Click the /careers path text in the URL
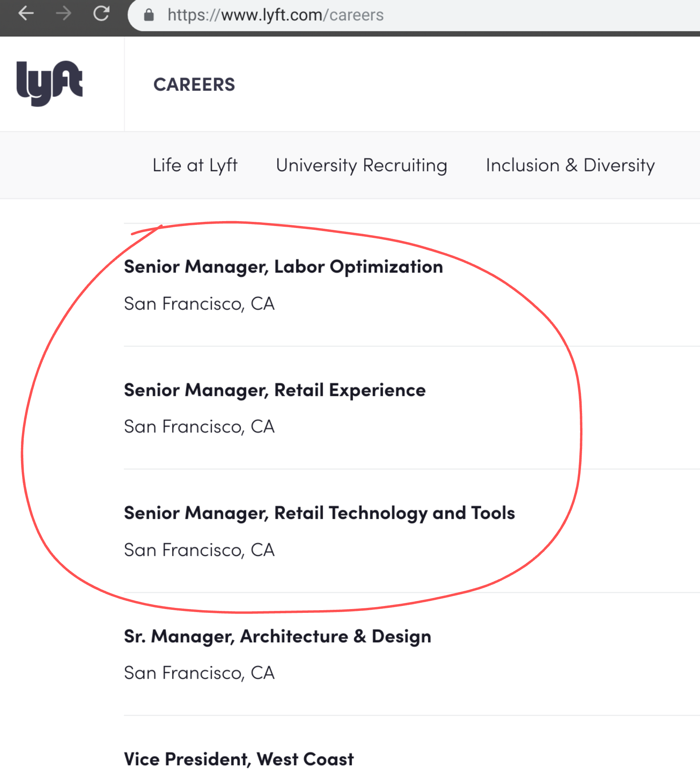Screen dimensions: 700x782 [x=353, y=15]
